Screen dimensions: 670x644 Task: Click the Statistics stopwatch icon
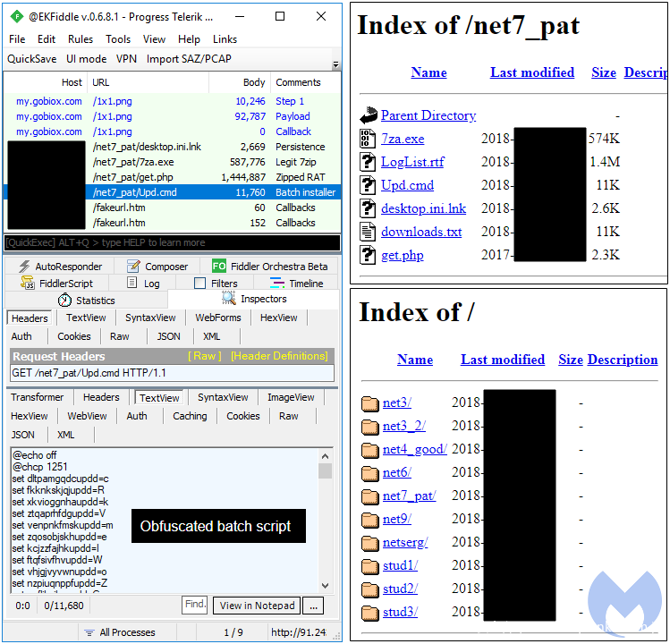64,301
